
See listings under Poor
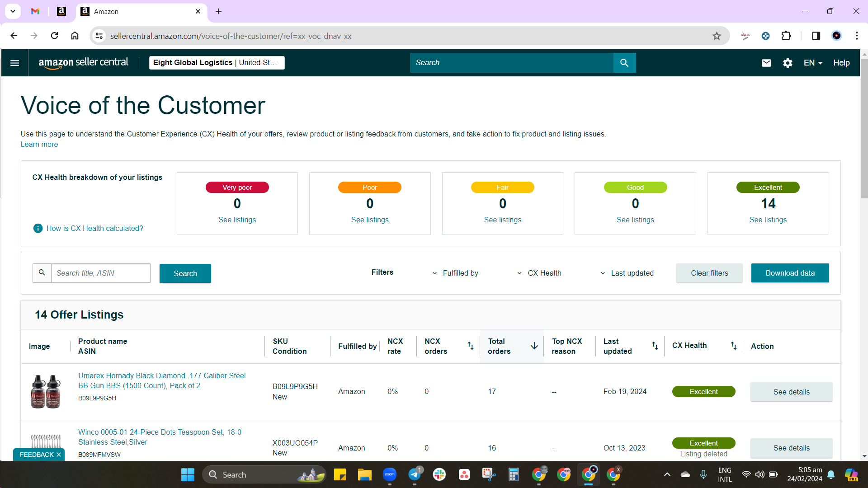coord(370,220)
